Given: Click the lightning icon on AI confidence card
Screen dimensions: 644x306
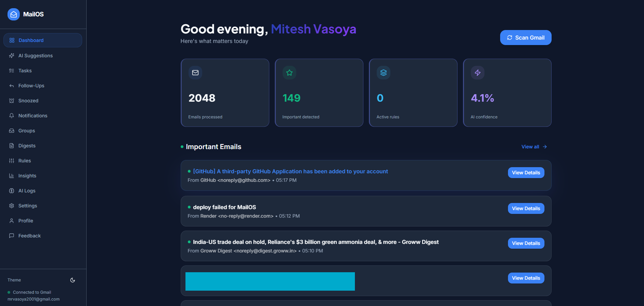Looking at the screenshot, I should click(x=478, y=73).
